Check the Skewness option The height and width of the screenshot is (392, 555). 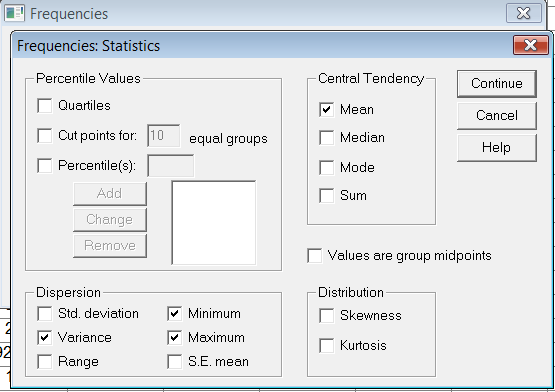coord(326,316)
